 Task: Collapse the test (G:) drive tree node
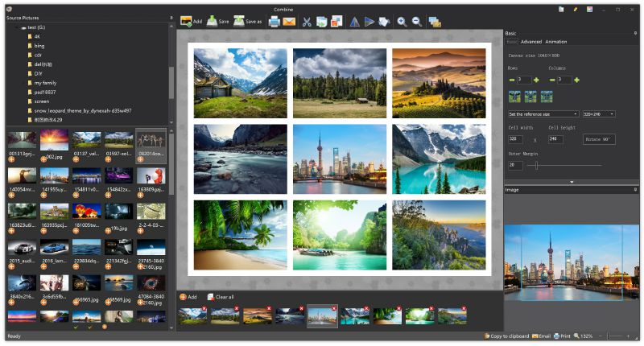point(15,27)
